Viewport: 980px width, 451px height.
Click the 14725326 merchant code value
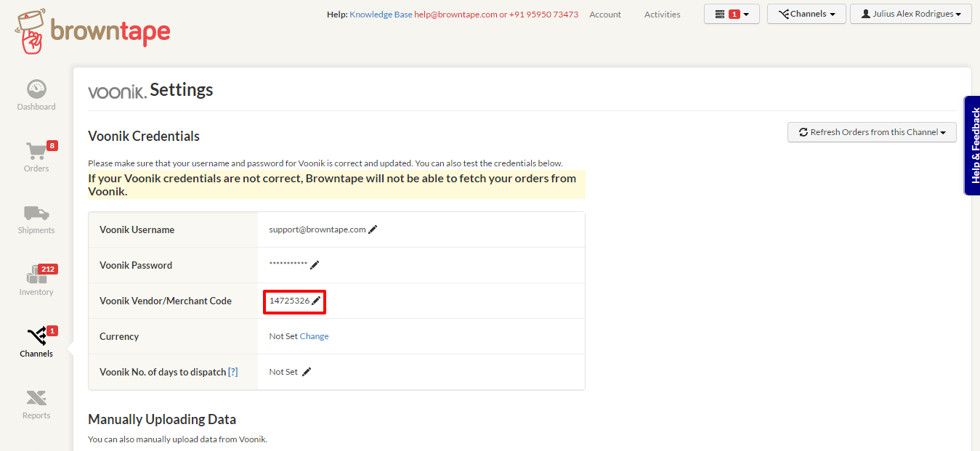(x=289, y=301)
